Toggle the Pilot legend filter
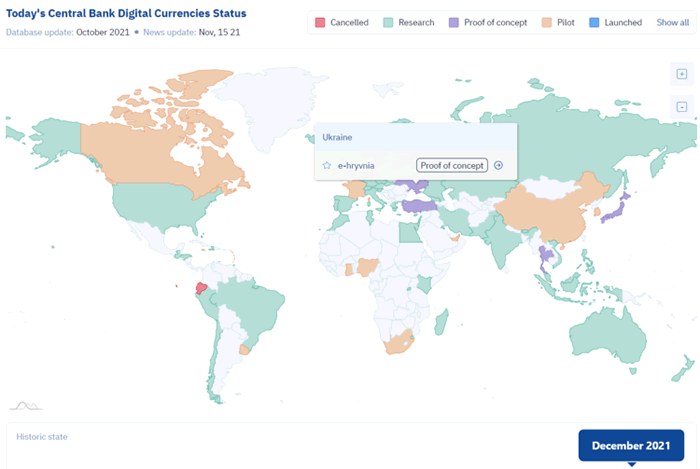 coord(558,22)
